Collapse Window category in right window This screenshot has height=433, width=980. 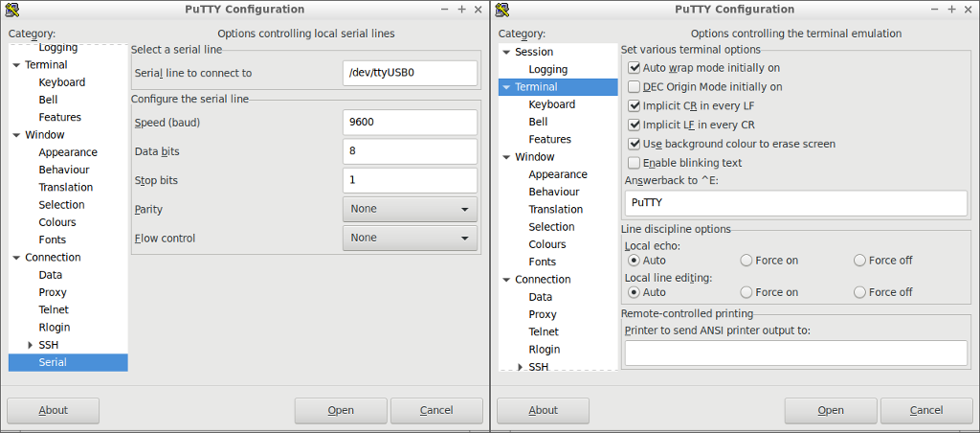coord(505,157)
